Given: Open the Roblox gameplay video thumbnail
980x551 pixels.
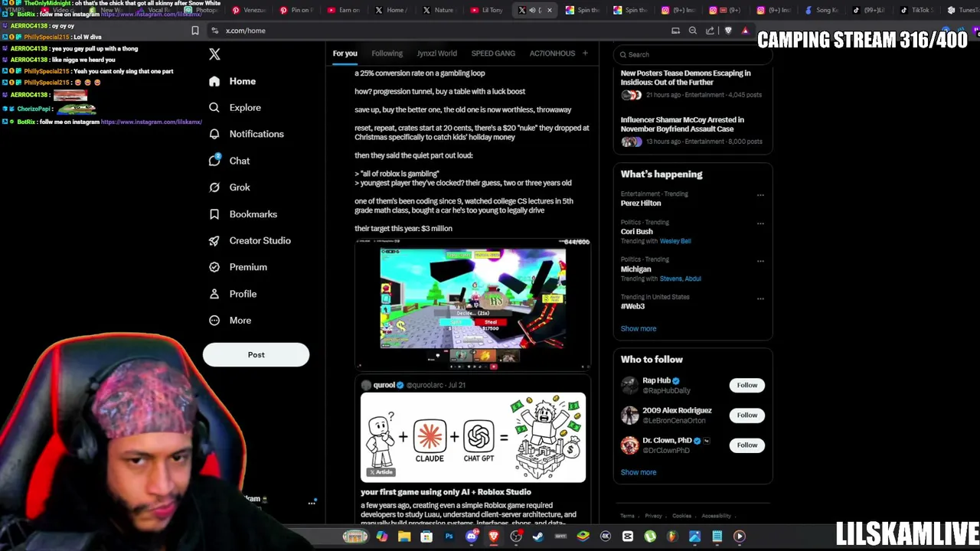Looking at the screenshot, I should (472, 305).
